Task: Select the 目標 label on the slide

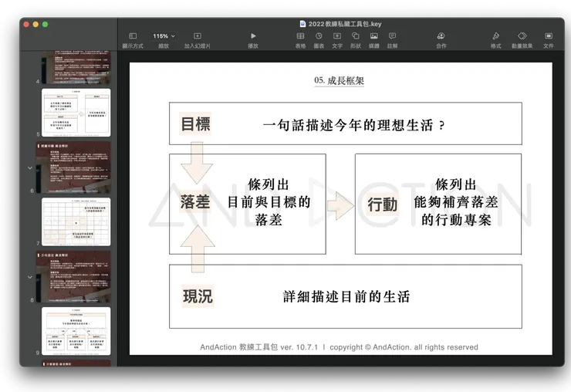Action: click(x=195, y=124)
